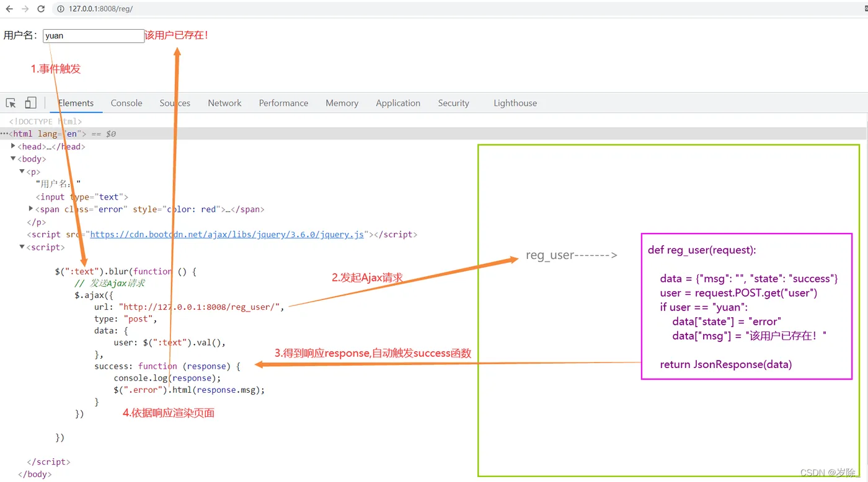Expand the head node in DOM tree
This screenshot has width=868, height=482.
(14, 146)
